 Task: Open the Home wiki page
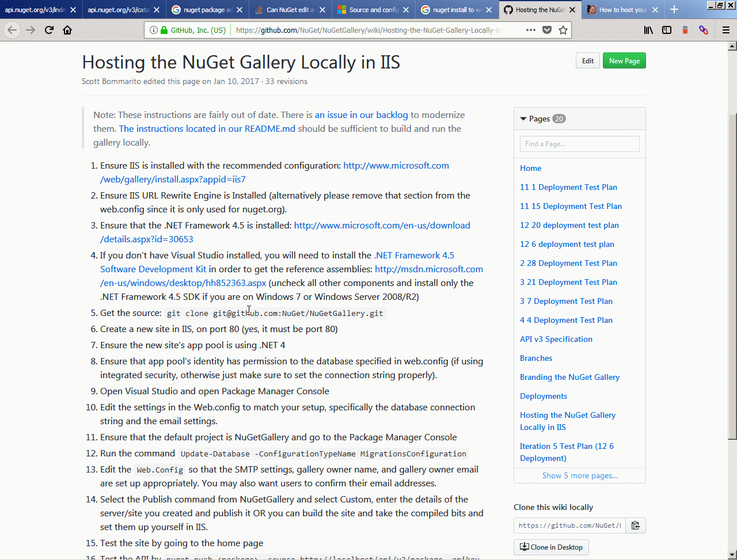530,168
